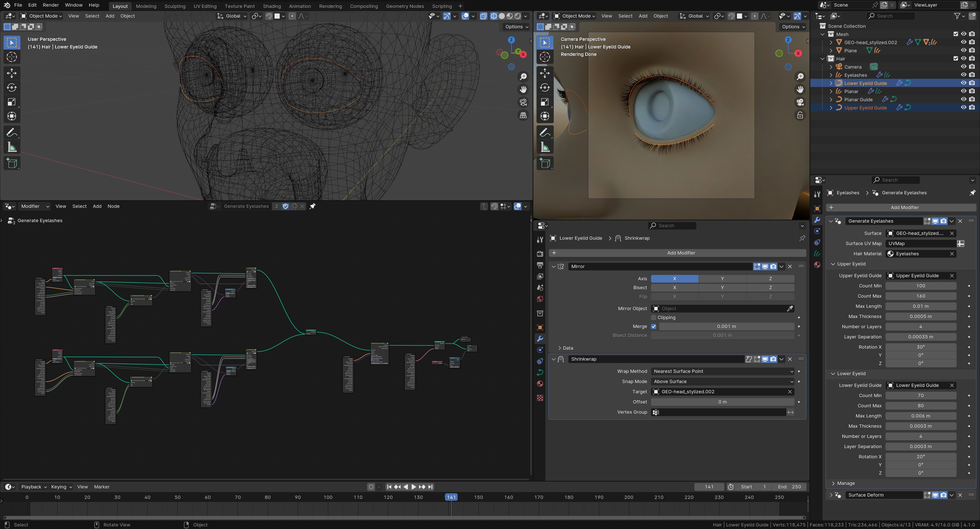Open outliner filter funnel icon
The width and height of the screenshot is (980, 529).
pyautogui.click(x=957, y=16)
